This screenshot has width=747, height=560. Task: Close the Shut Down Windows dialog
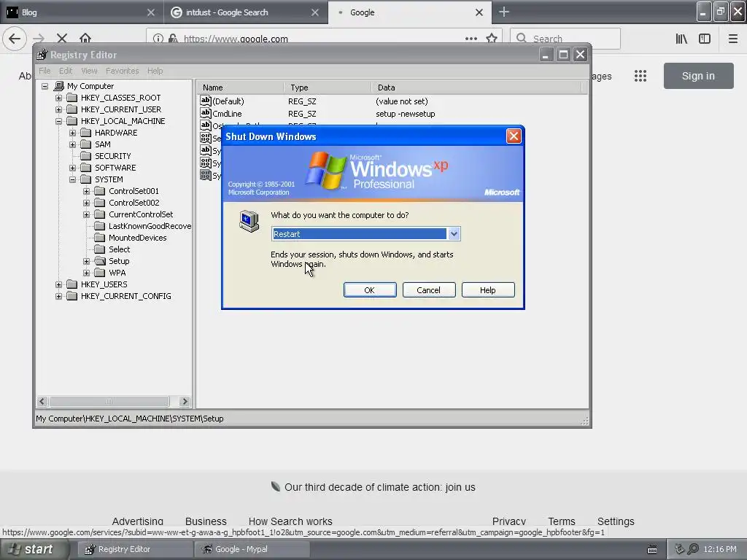pyautogui.click(x=514, y=136)
